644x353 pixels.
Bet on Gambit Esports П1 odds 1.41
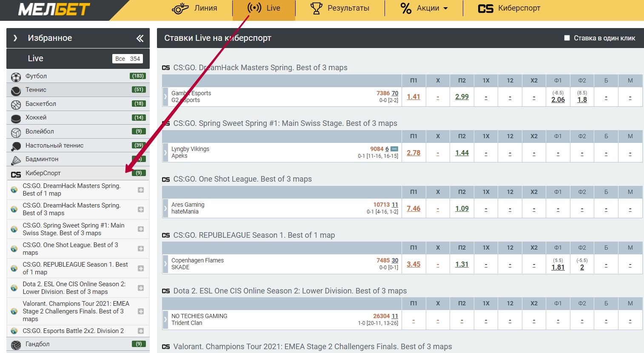[x=413, y=97]
